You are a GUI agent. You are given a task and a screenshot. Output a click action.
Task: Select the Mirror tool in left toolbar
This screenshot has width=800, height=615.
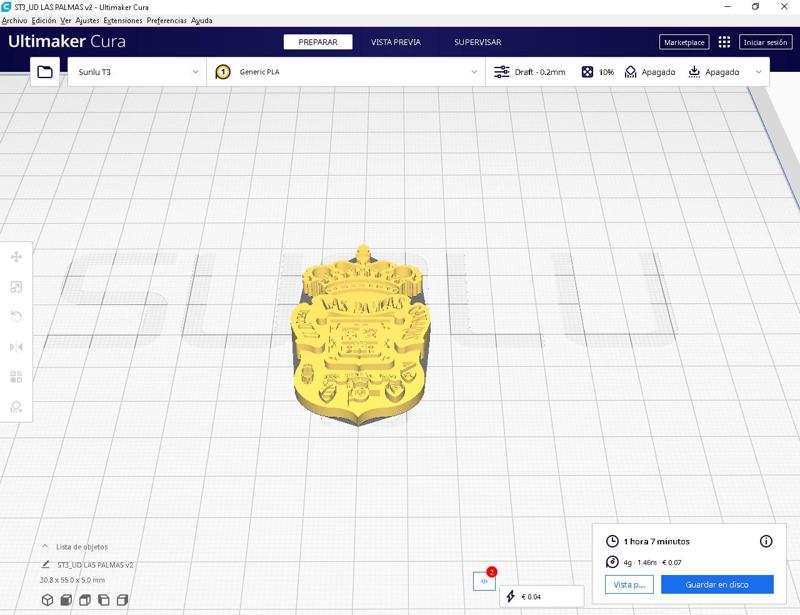(16, 347)
